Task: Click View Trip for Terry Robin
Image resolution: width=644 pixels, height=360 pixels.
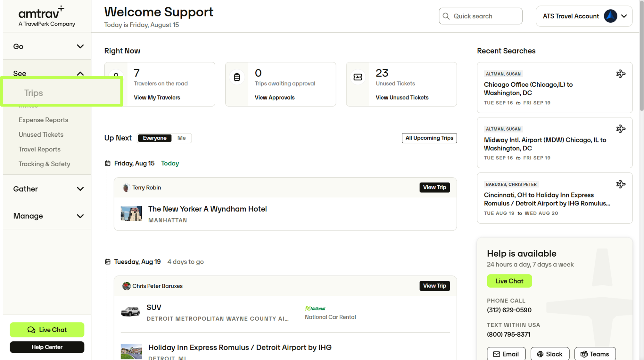Action: [x=434, y=188]
